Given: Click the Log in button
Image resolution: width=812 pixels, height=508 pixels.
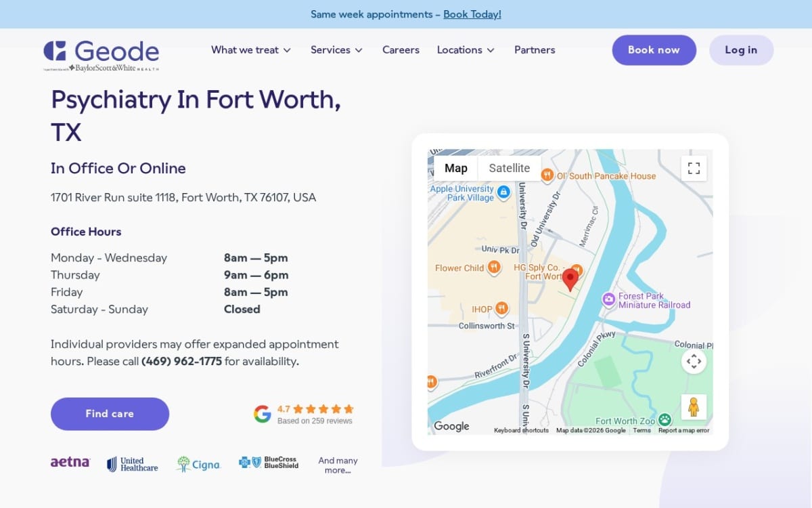Looking at the screenshot, I should pyautogui.click(x=741, y=50).
